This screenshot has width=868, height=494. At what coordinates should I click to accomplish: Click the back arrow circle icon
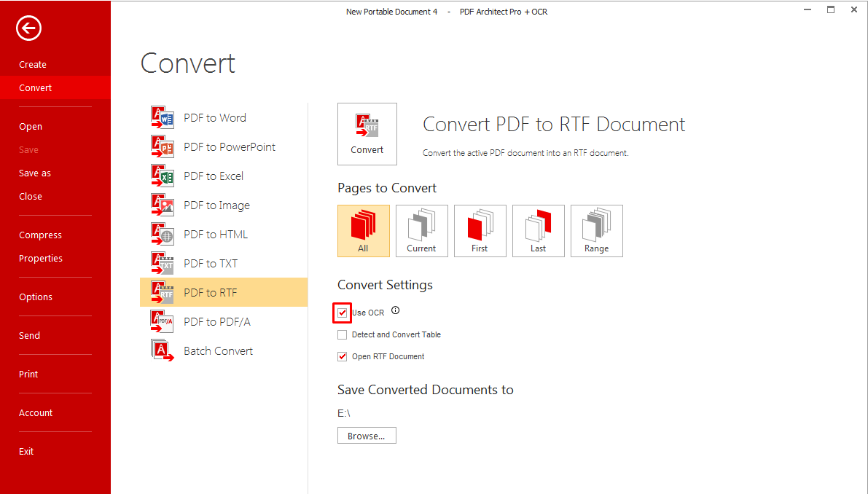pos(28,28)
